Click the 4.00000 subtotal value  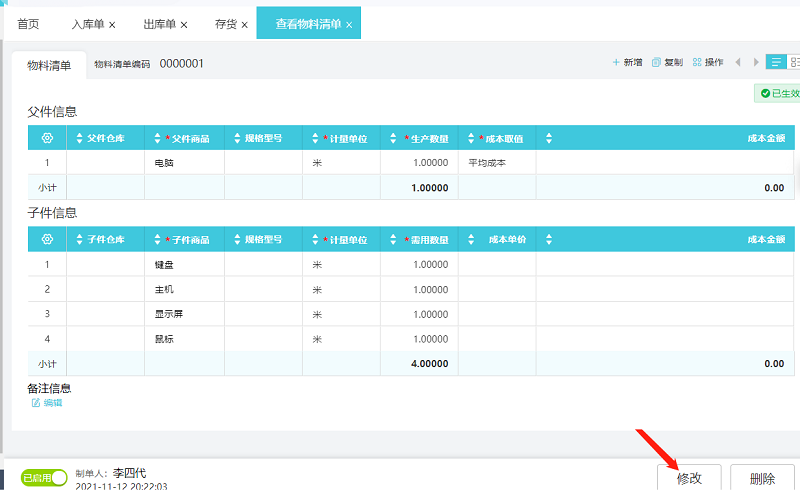click(x=430, y=363)
